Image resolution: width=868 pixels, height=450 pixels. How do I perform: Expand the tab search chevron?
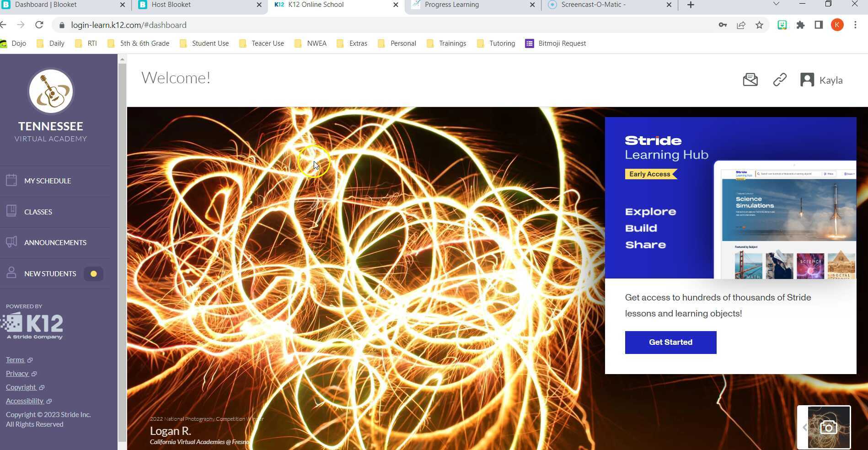click(776, 5)
